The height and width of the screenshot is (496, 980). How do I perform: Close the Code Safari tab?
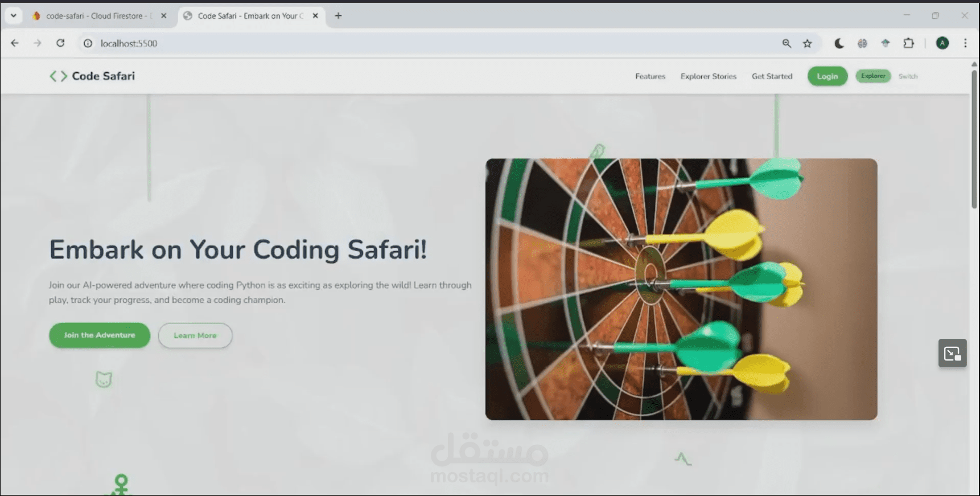(315, 16)
